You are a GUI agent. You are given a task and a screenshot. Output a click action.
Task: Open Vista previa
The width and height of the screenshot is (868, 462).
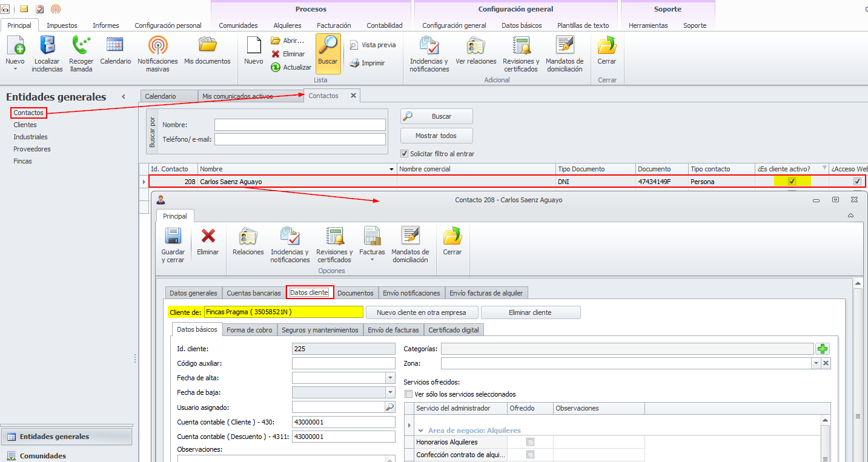click(x=373, y=45)
